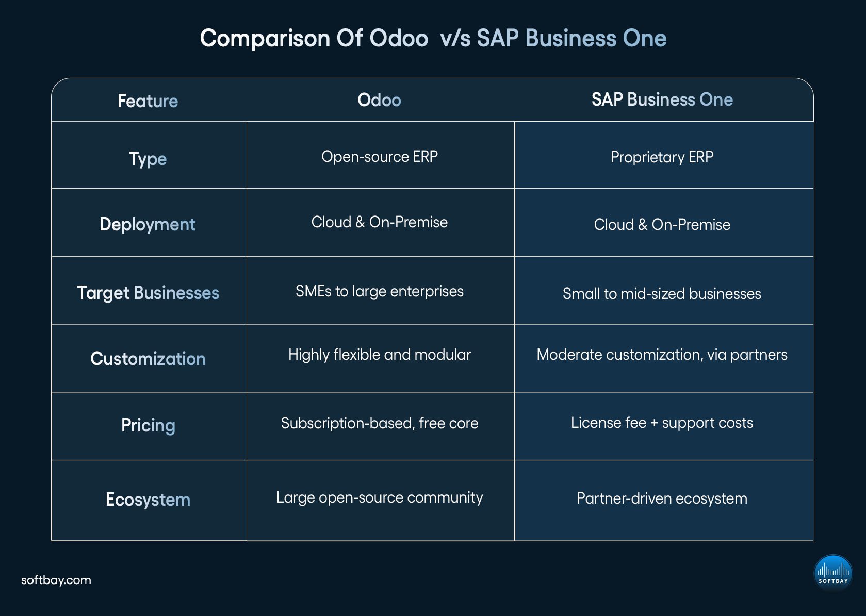Click the Pricing row label
The image size is (866, 616).
click(x=148, y=425)
